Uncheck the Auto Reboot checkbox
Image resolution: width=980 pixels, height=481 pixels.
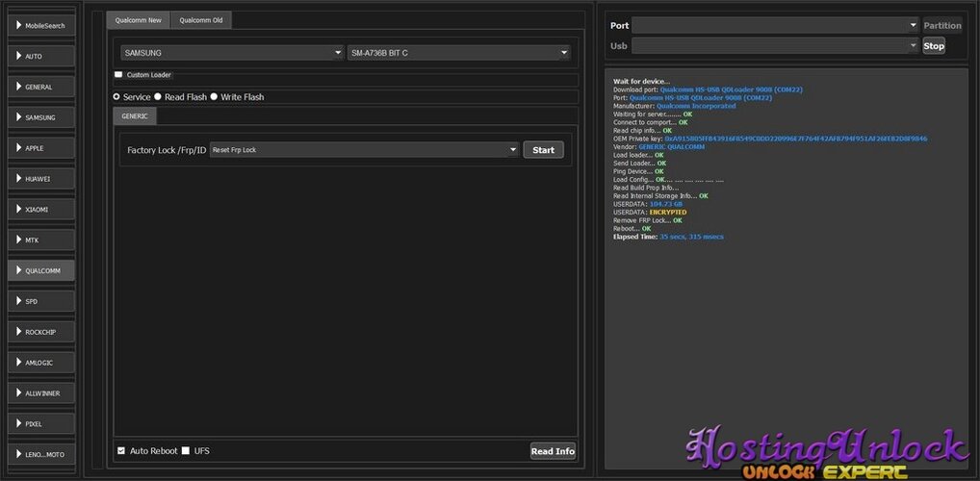tap(121, 450)
